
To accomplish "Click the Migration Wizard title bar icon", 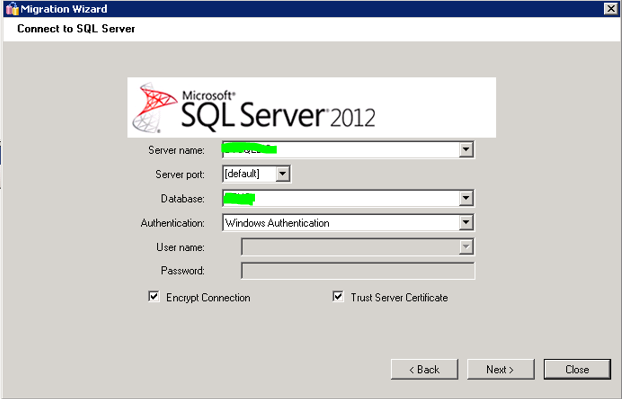I will (12, 8).
